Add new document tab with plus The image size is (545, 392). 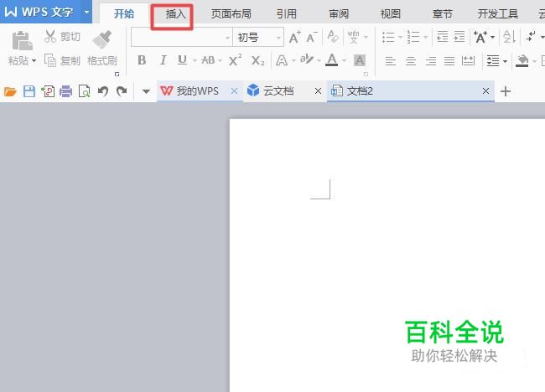tap(506, 91)
